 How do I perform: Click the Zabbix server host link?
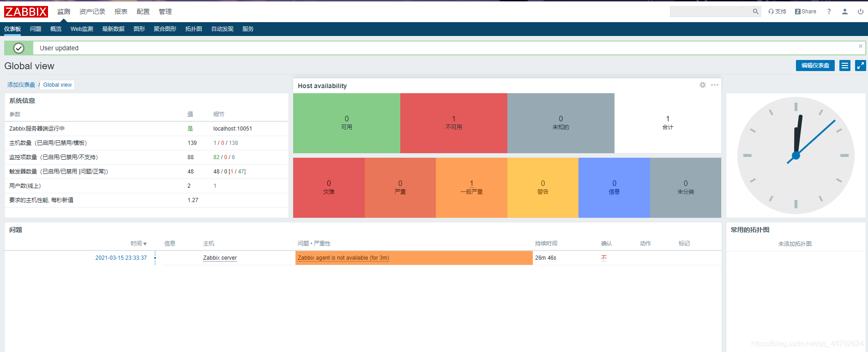220,258
